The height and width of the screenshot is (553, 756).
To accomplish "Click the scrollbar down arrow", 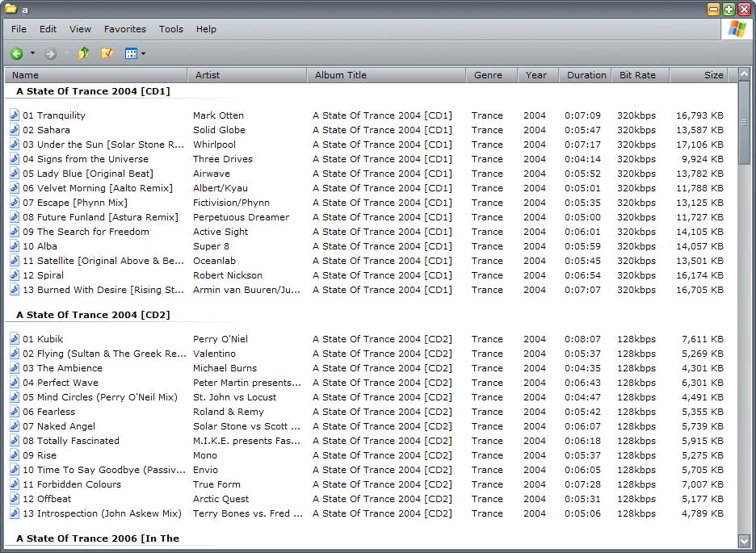I will [x=745, y=540].
